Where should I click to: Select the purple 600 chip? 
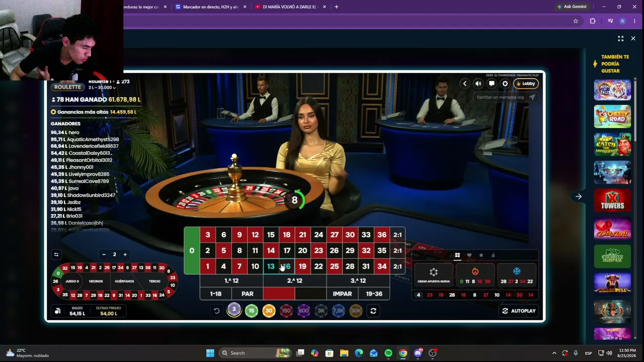tap(303, 311)
